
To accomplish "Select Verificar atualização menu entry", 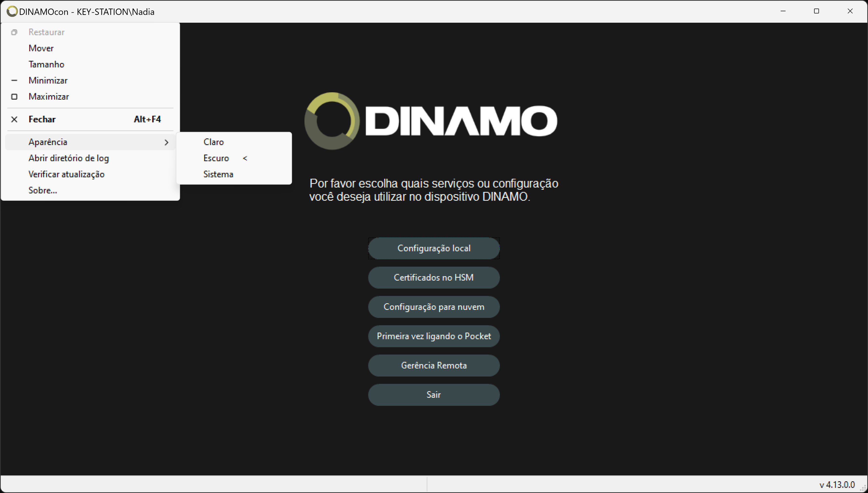I will (x=90, y=174).
